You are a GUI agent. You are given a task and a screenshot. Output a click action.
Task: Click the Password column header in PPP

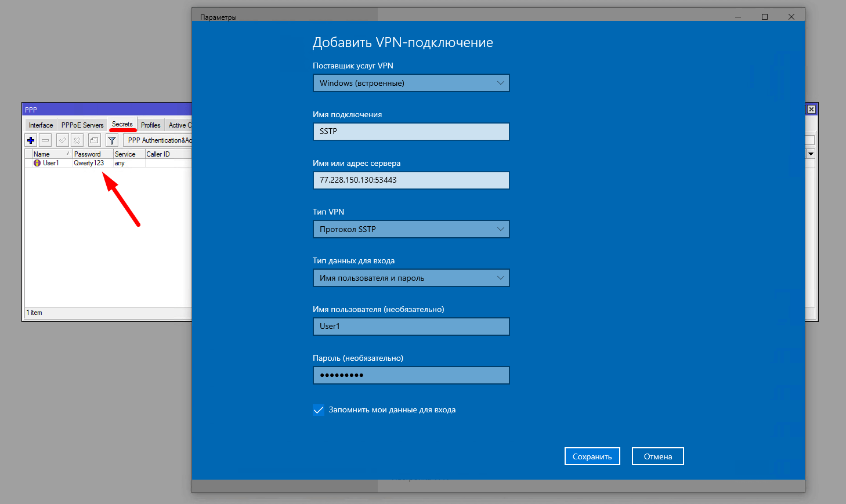click(x=93, y=154)
